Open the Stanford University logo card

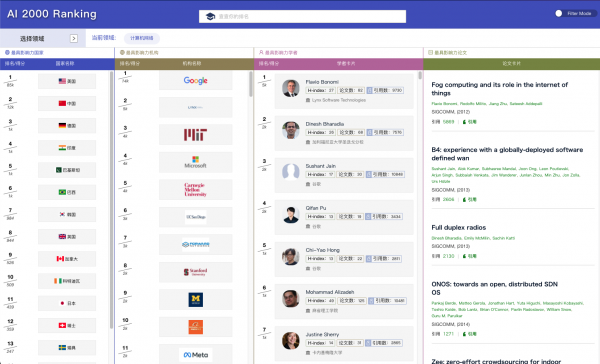(x=196, y=272)
